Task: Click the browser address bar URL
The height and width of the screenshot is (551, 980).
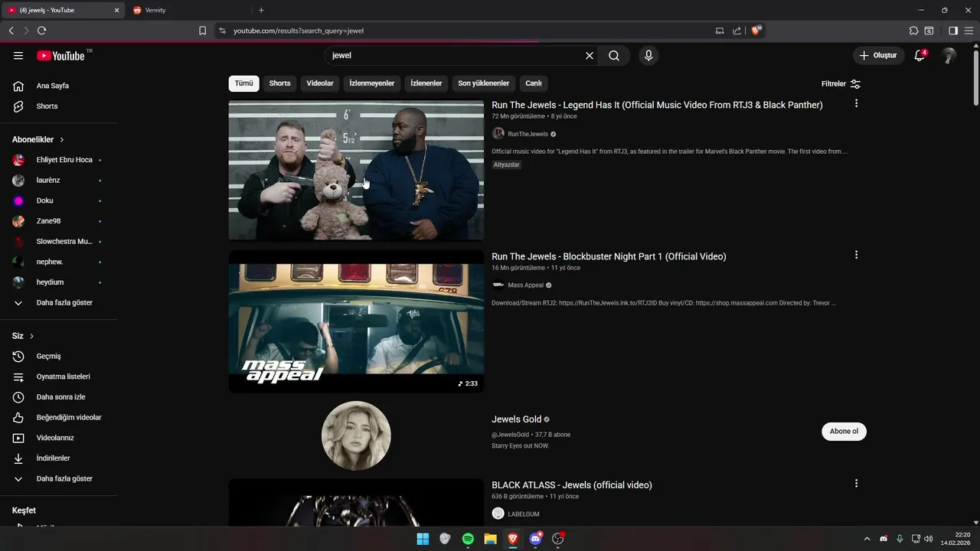Action: click(299, 31)
